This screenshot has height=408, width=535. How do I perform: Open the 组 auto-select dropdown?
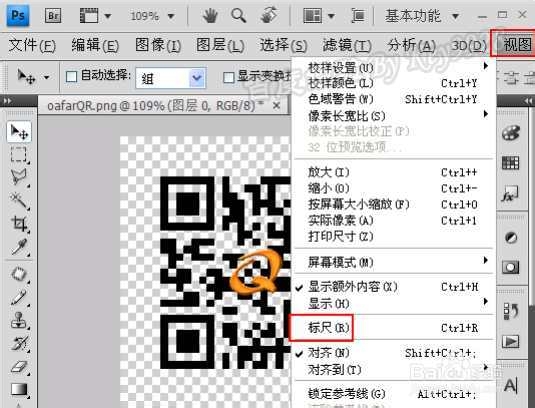tap(171, 78)
